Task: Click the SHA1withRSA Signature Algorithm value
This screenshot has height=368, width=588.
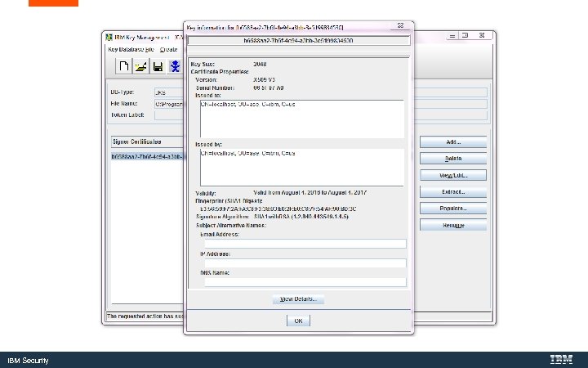Action: tap(301, 217)
